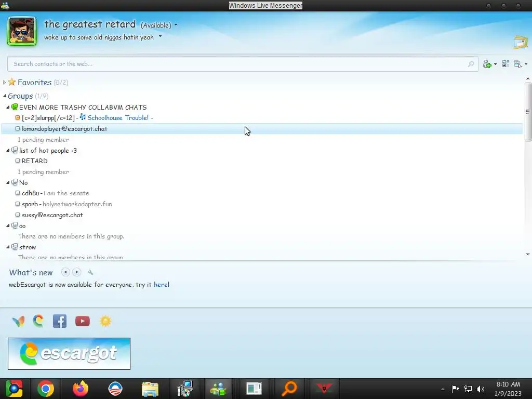Viewport: 532px width, 399px height.
Task: Click the volume speaker tray icon
Action: 481,389
